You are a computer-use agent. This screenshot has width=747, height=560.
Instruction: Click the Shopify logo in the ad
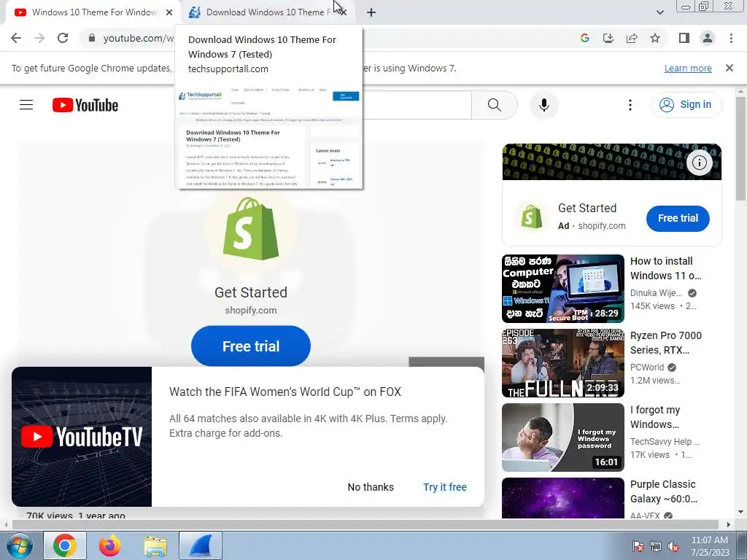coord(251,229)
